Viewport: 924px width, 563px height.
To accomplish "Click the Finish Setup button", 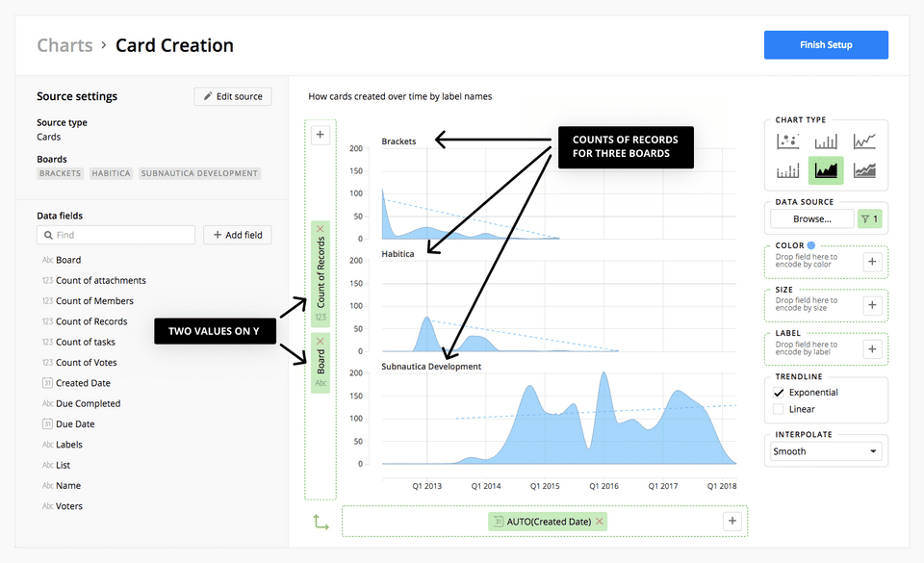I will [826, 45].
